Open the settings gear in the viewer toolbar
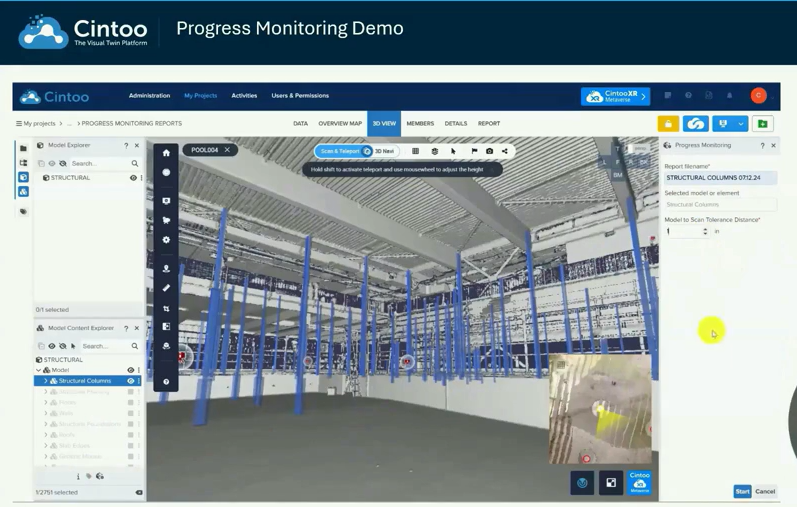 pyautogui.click(x=166, y=240)
